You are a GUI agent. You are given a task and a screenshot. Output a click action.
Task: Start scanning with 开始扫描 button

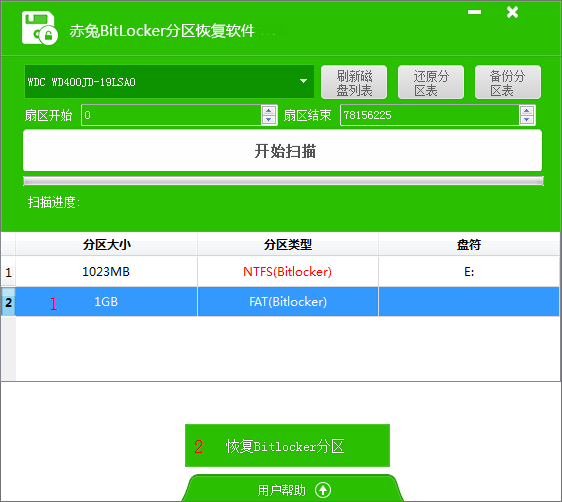[x=282, y=150]
